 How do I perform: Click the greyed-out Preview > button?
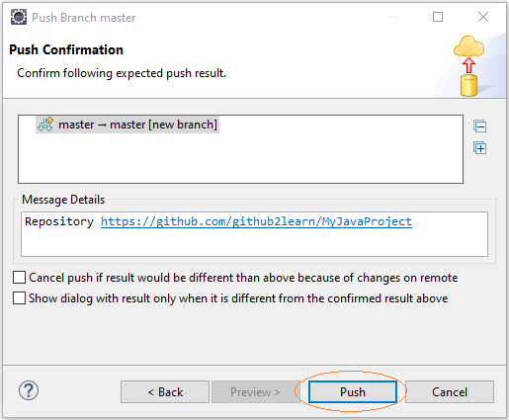[x=255, y=392]
